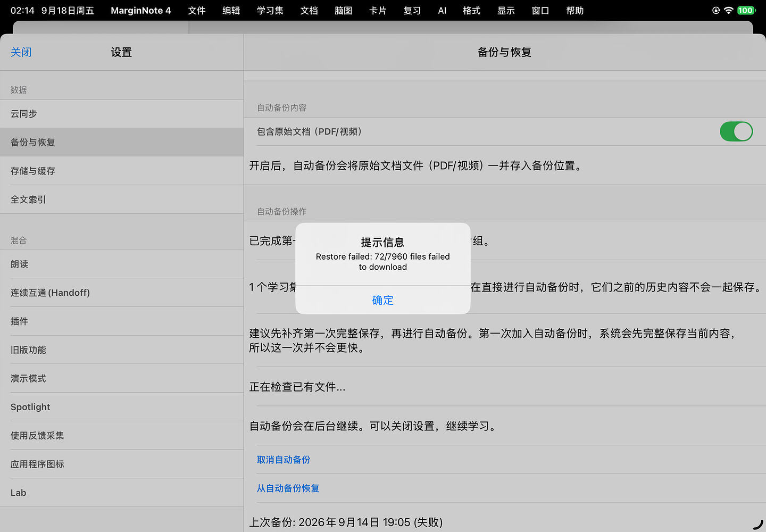This screenshot has height=532, width=766.
Task: Click battery 100 indicator icon
Action: (x=746, y=10)
